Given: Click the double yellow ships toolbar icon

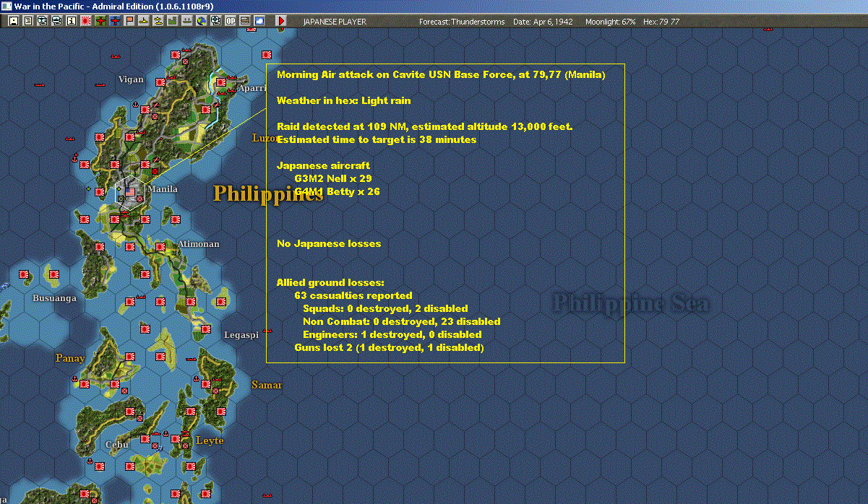Looking at the screenshot, I should 158,21.
